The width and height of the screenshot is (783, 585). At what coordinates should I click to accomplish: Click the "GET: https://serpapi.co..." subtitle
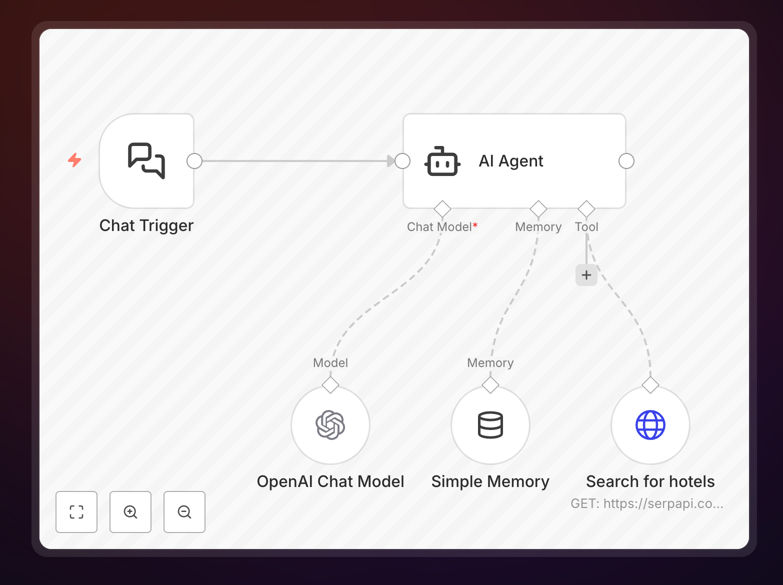(x=647, y=504)
